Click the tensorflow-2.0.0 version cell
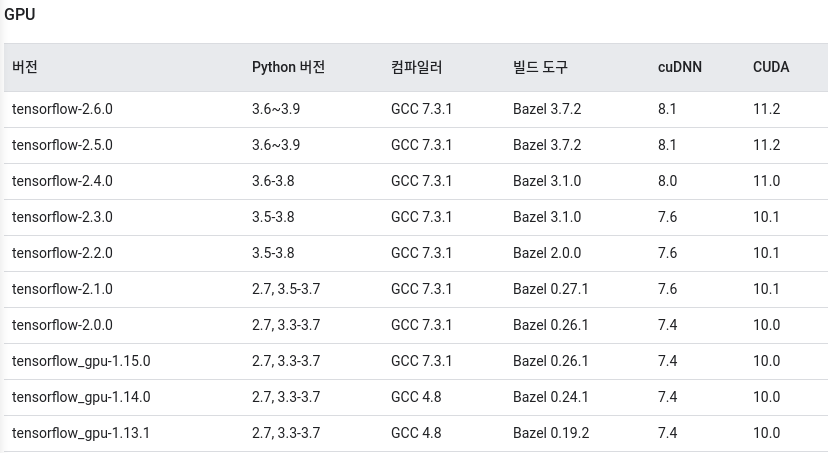The image size is (837, 453). click(62, 325)
